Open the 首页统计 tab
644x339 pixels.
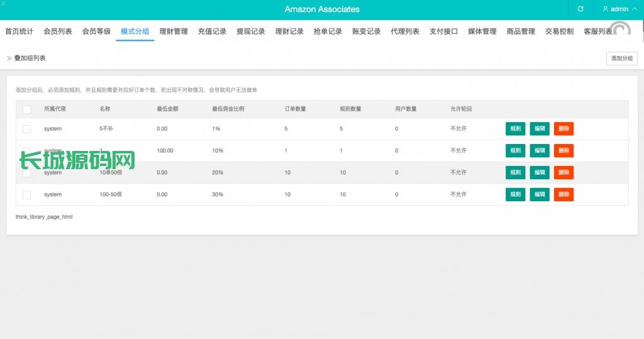19,31
